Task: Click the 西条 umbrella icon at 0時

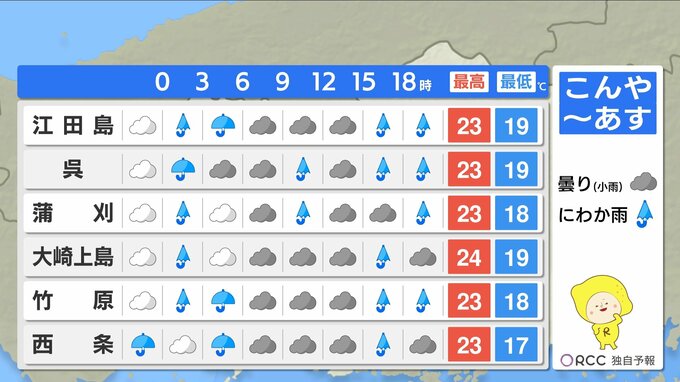Action: point(143,345)
